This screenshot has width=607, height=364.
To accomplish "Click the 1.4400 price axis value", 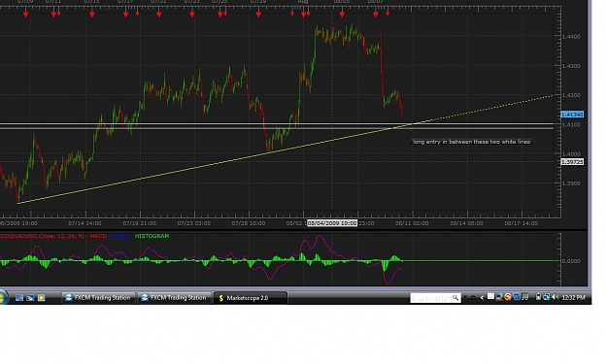I will coord(571,36).
